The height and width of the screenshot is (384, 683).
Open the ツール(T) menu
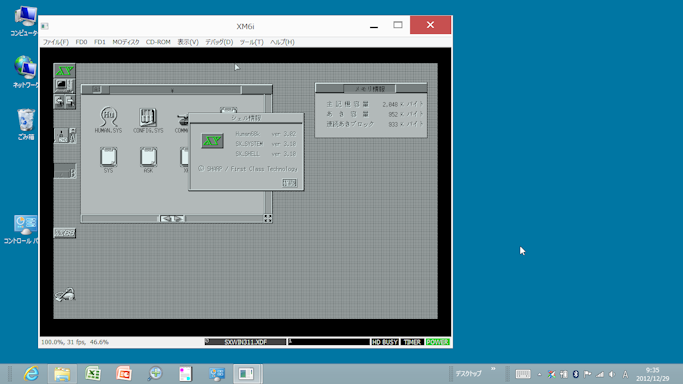(251, 42)
